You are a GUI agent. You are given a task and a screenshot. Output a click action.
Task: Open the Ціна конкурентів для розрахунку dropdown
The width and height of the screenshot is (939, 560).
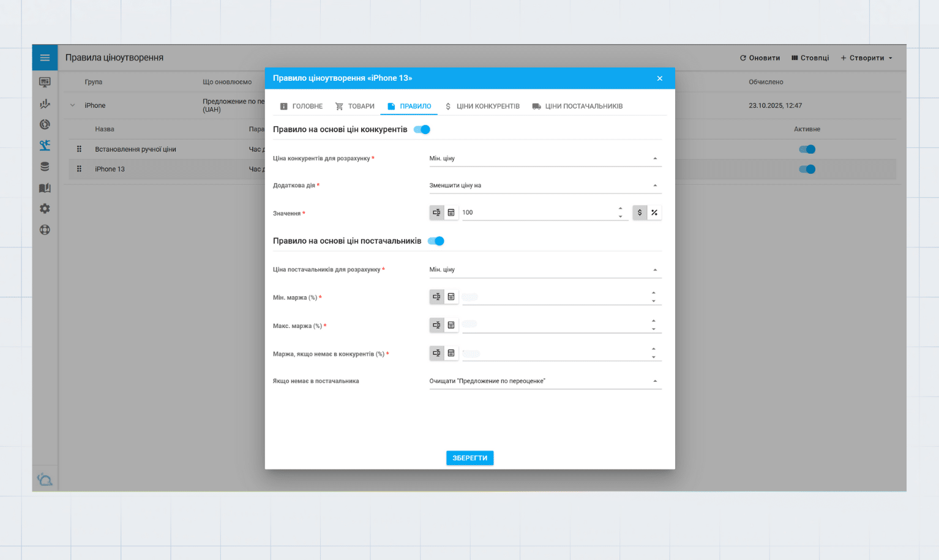pyautogui.click(x=545, y=159)
